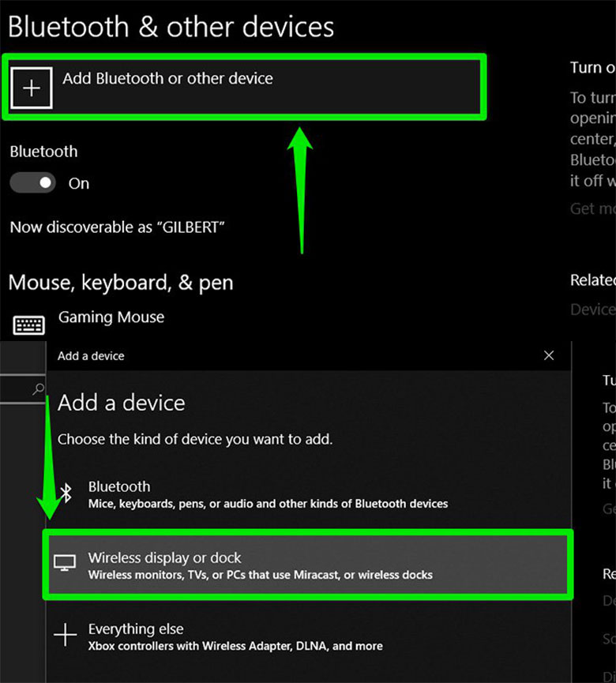Choose the Bluetooth device type option
The image size is (616, 683).
pos(269,494)
